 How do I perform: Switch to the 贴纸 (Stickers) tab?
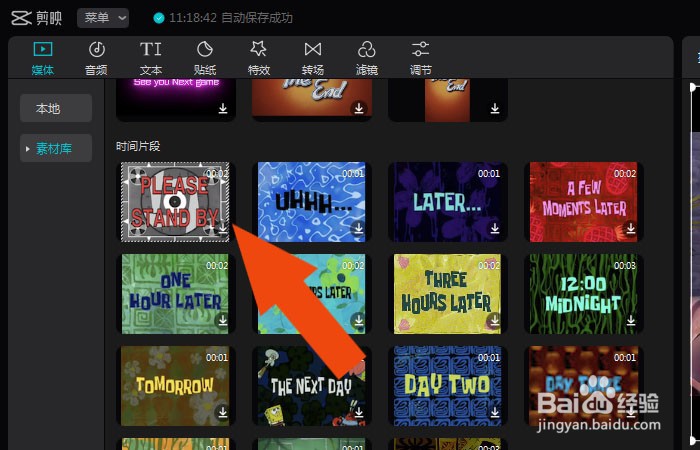[205, 58]
